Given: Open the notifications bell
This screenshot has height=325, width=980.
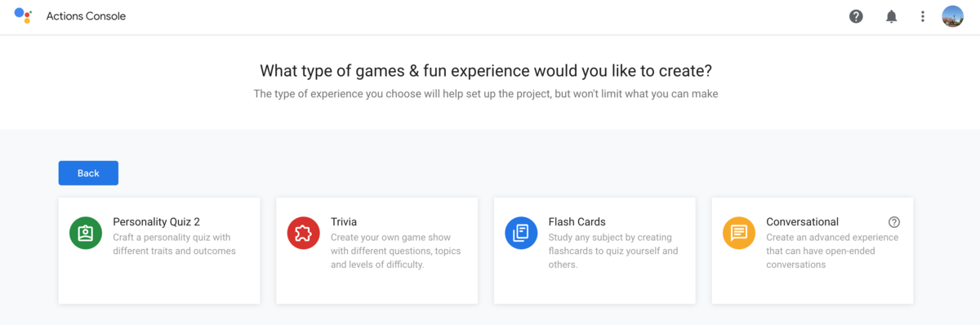Looking at the screenshot, I should 892,16.
